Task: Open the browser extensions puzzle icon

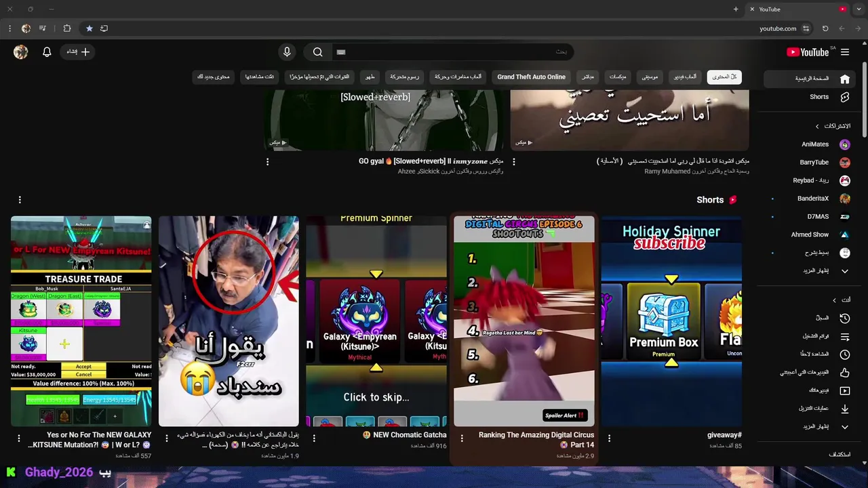Action: click(66, 28)
